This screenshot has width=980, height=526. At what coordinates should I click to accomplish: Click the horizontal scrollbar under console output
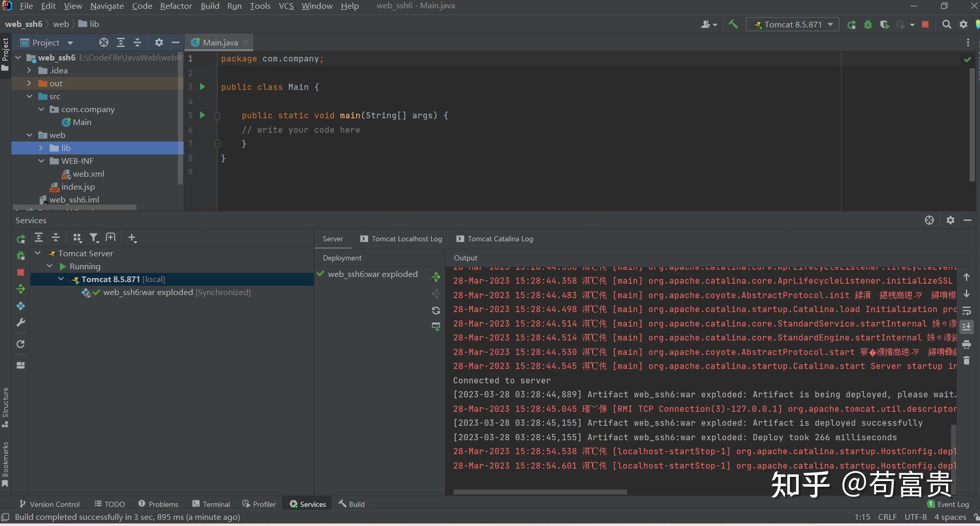pos(540,492)
